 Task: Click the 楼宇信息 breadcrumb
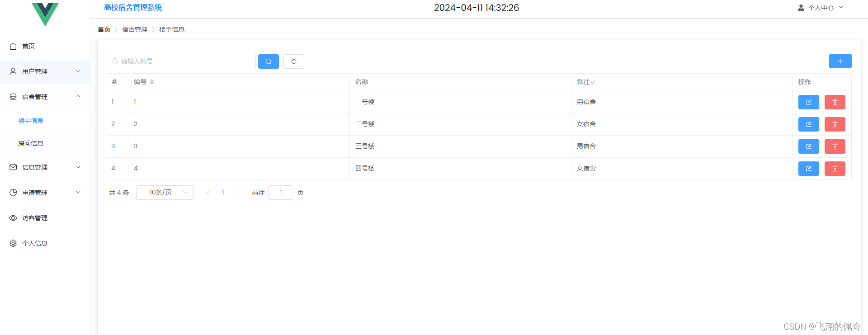pos(172,29)
